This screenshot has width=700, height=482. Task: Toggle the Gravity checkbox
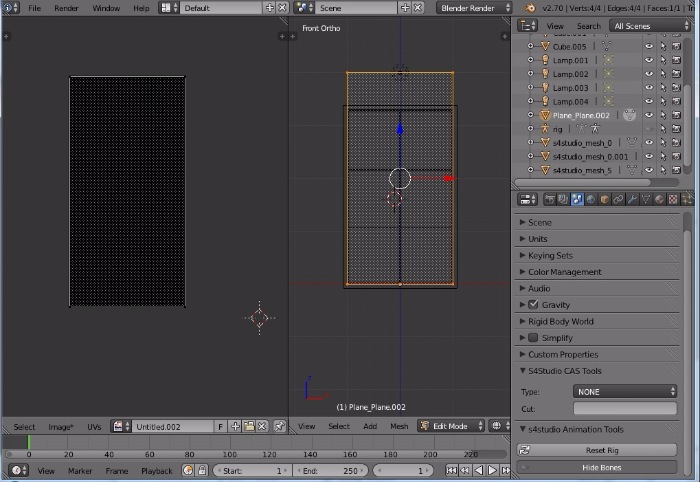click(533, 304)
